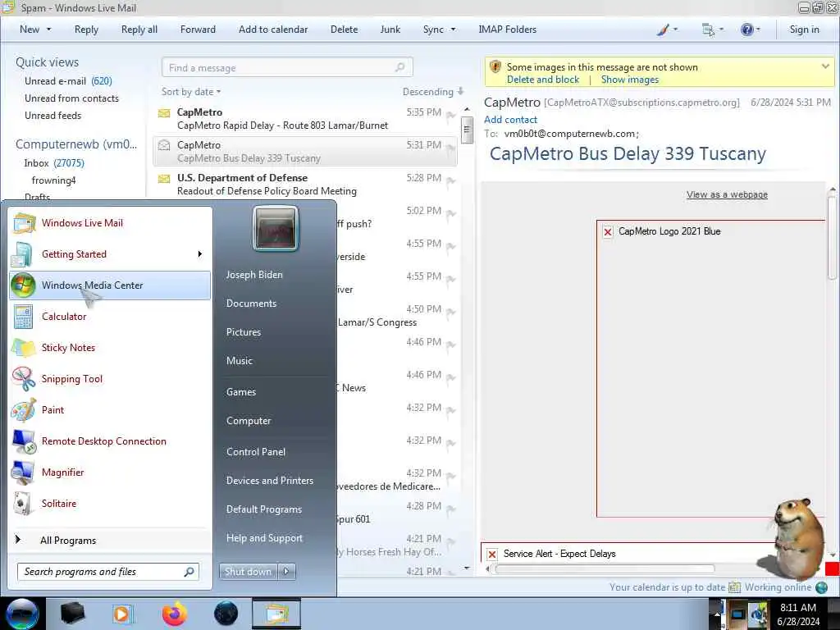Flag the CapMetro Rapid Delay message

pyautogui.click(x=451, y=115)
